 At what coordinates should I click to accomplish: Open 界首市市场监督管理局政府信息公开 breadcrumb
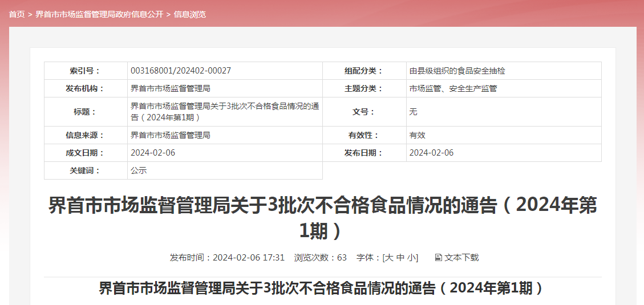click(99, 14)
